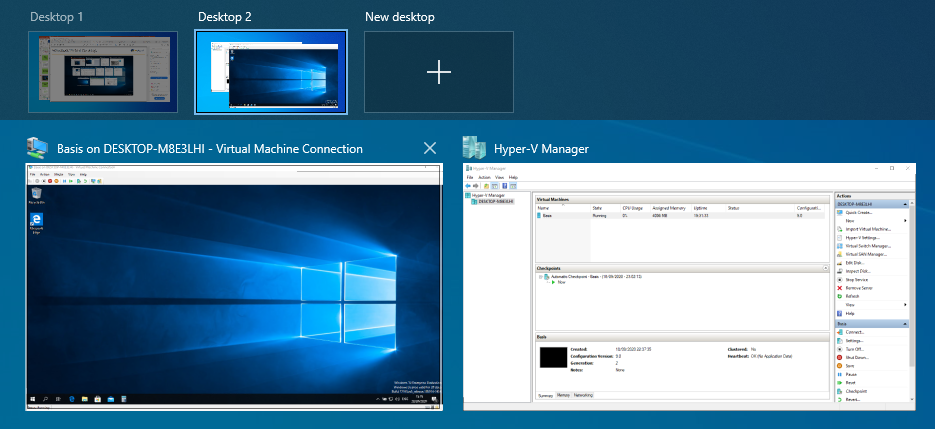This screenshot has width=935, height=429.
Task: Select the Desktop 2 thumbnail
Action: (271, 72)
